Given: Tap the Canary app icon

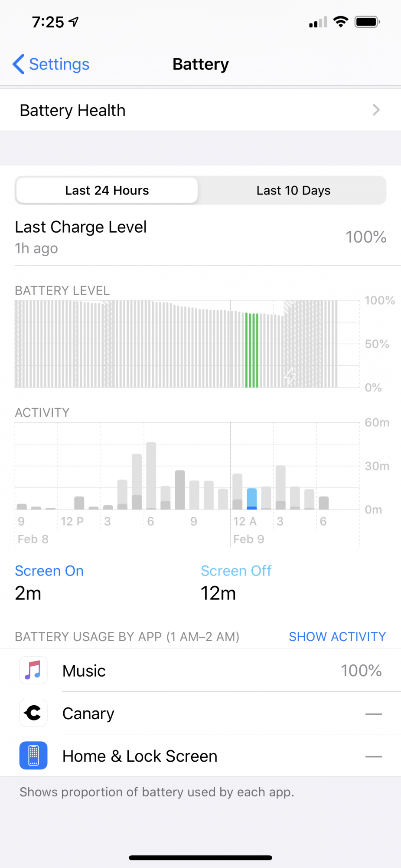Looking at the screenshot, I should click(33, 713).
